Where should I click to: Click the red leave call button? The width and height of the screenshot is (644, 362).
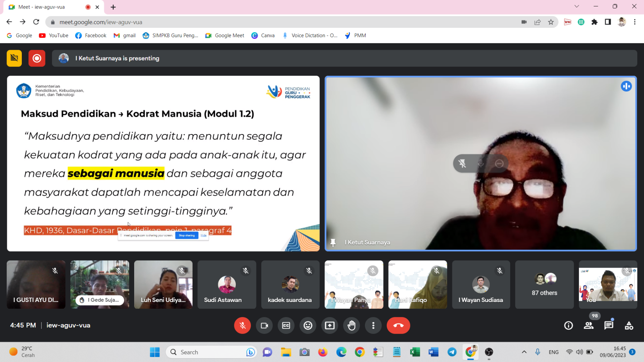(x=398, y=325)
